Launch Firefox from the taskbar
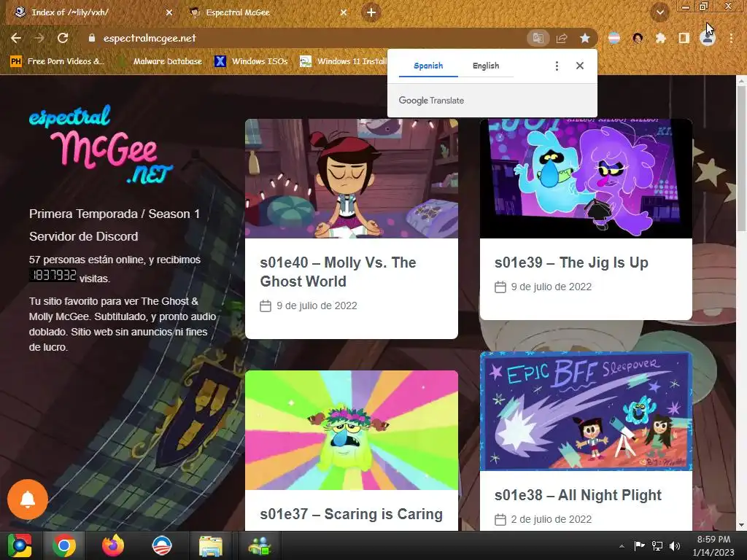The width and height of the screenshot is (747, 560). pyautogui.click(x=113, y=545)
